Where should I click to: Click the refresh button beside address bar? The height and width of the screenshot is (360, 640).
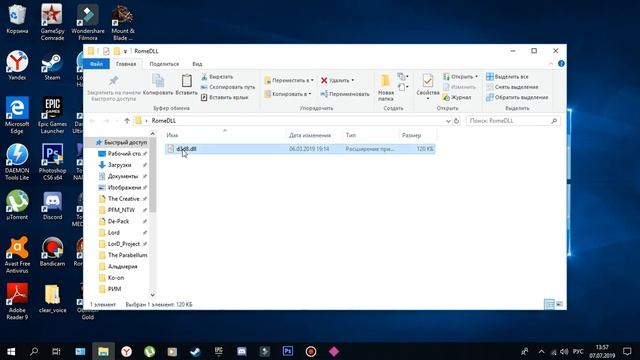tap(456, 121)
